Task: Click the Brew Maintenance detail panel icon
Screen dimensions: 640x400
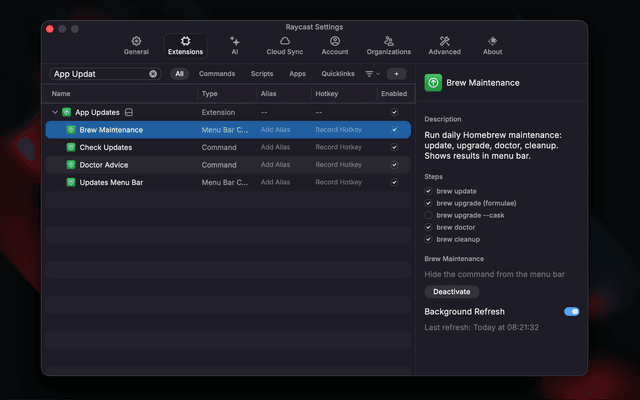Action: (x=433, y=83)
